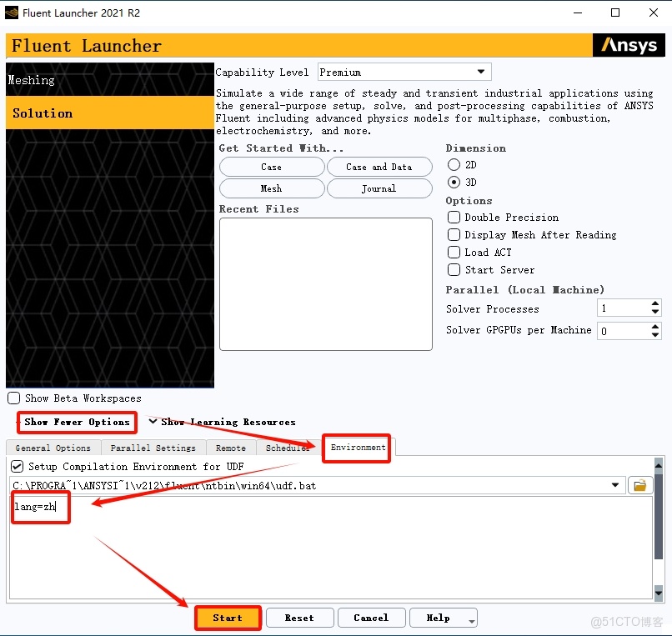Screen dimensions: 672x636
Task: Open the Capability Level dropdown
Action: click(482, 72)
